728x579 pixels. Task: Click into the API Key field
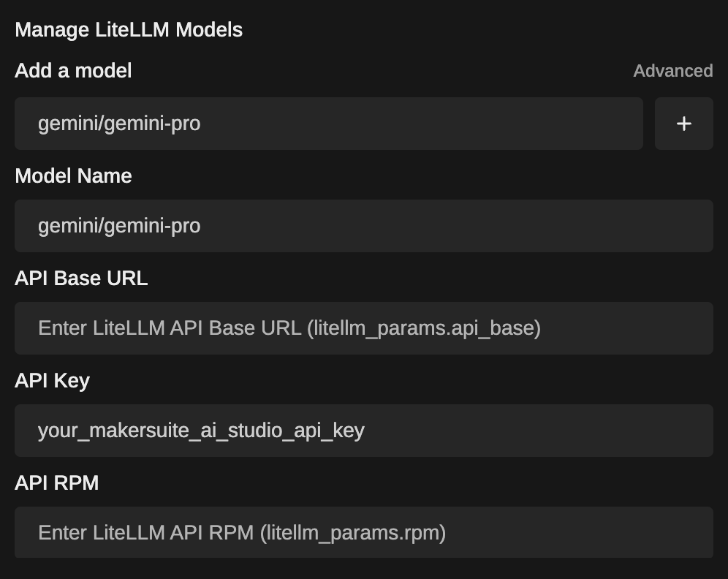[x=363, y=431]
